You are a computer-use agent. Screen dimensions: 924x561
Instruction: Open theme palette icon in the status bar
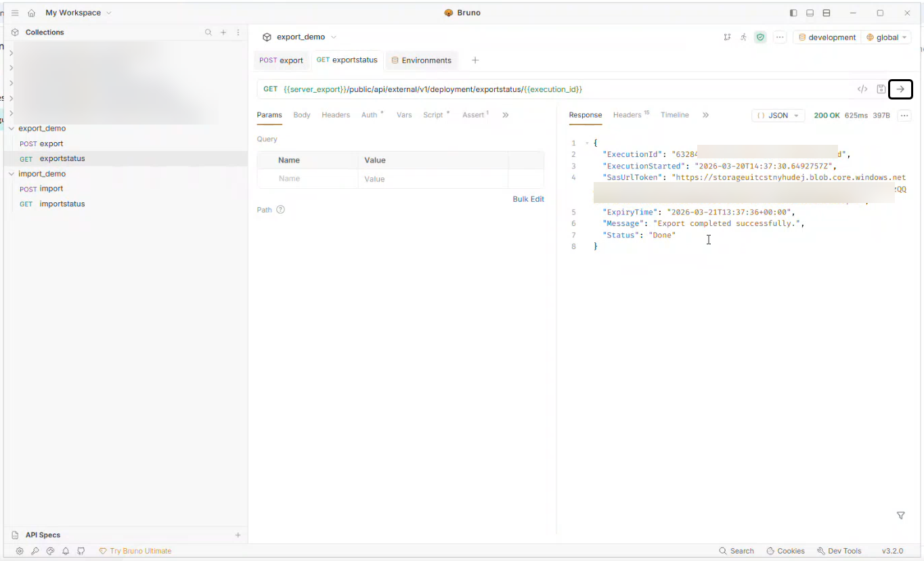[x=50, y=551]
